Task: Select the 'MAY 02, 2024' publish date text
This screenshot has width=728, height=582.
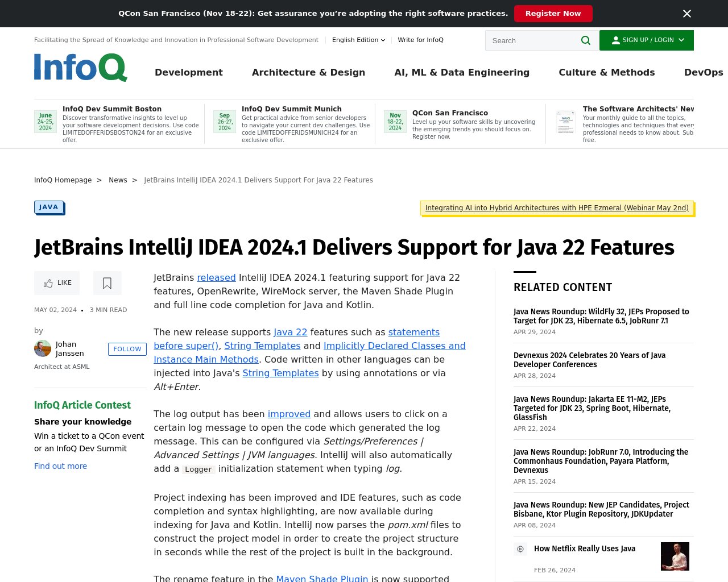Action: pyautogui.click(x=55, y=310)
